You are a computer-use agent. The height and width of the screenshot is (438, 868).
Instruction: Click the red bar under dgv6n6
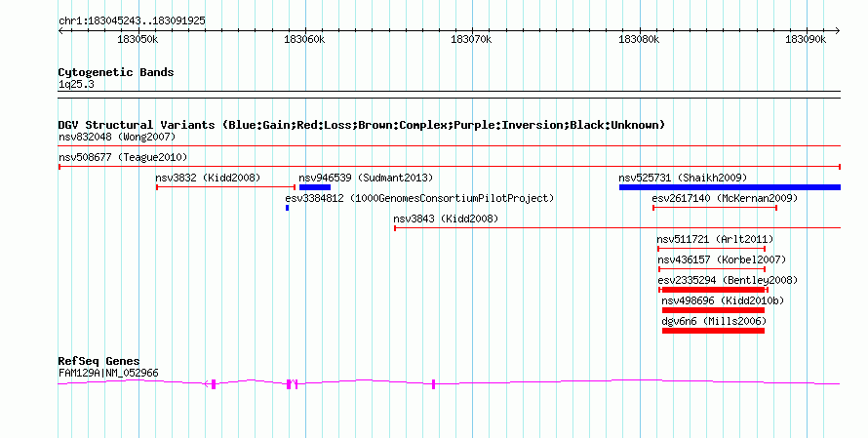[x=713, y=331]
